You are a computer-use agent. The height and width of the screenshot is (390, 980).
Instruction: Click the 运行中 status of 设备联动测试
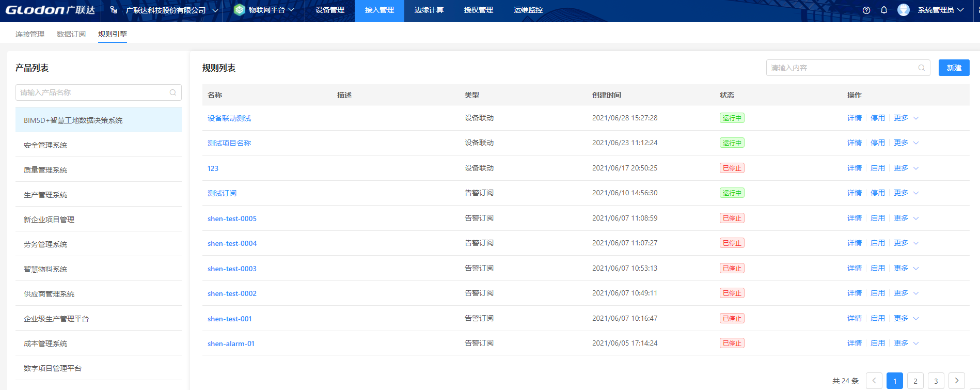732,118
